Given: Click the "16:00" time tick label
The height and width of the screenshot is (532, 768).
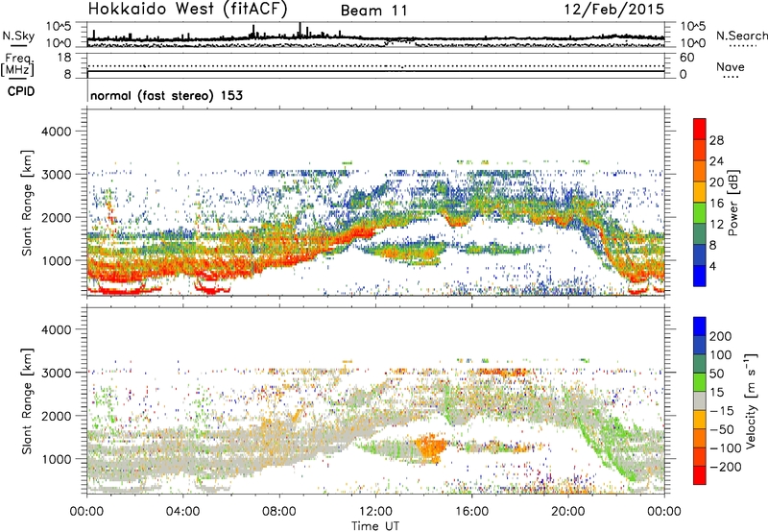Looking at the screenshot, I should [471, 512].
